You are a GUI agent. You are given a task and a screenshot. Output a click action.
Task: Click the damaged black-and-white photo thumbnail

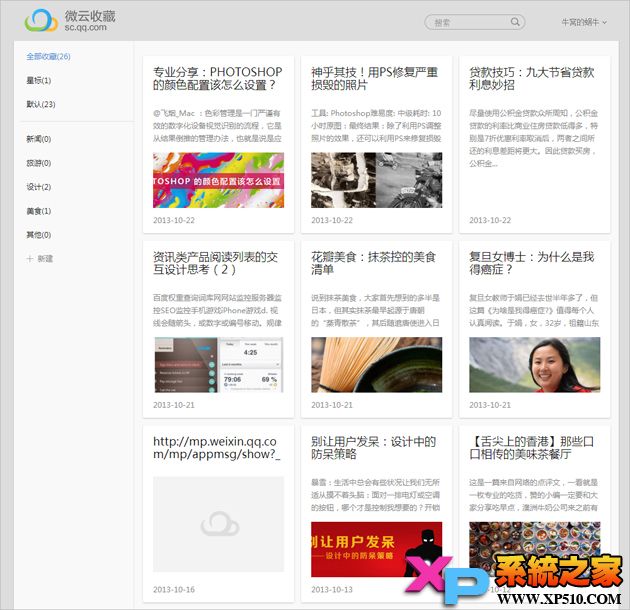click(x=376, y=180)
